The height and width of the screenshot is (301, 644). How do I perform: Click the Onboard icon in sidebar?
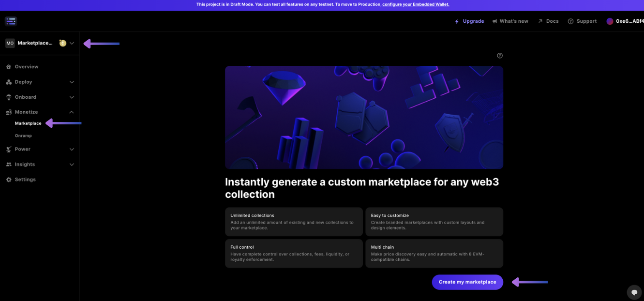(x=8, y=97)
